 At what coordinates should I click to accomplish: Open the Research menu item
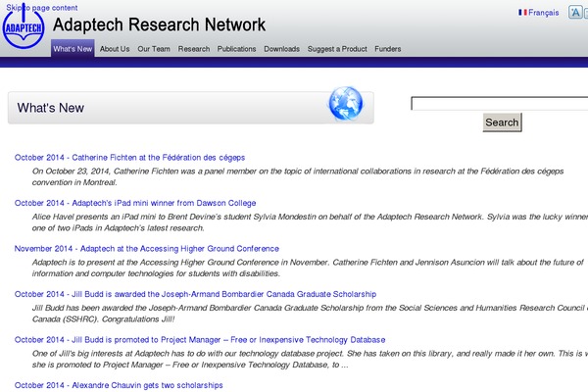click(x=194, y=49)
